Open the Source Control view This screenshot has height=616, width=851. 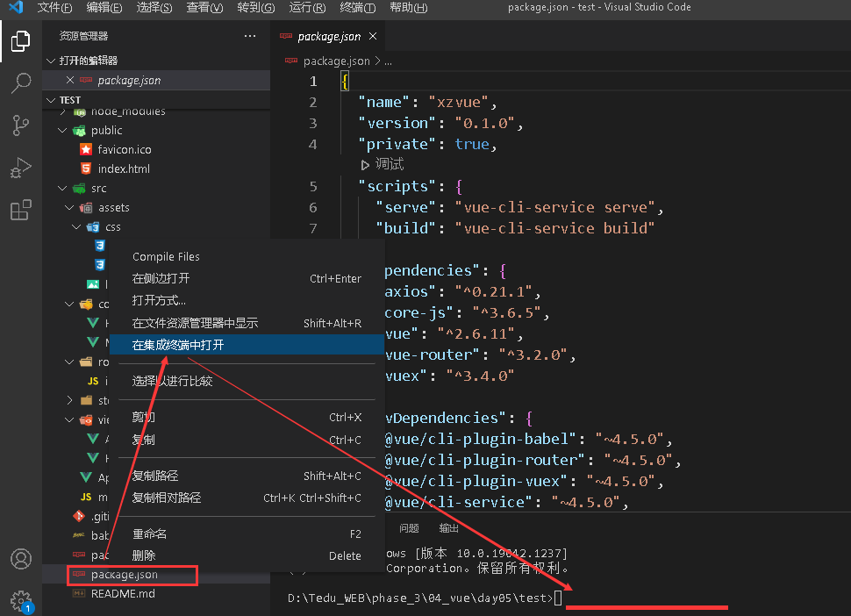[21, 125]
